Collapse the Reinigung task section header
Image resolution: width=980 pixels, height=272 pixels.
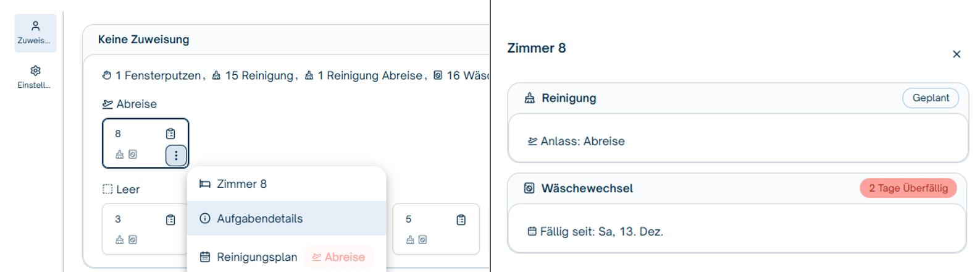(710, 98)
